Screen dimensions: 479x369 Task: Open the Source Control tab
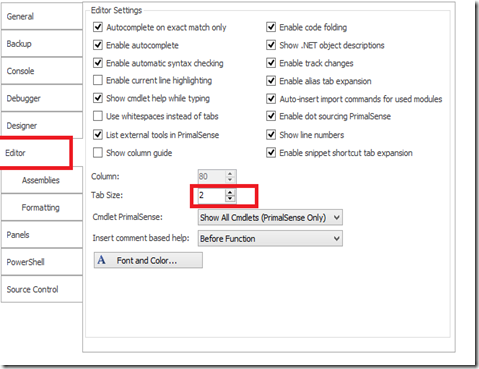[41, 289]
